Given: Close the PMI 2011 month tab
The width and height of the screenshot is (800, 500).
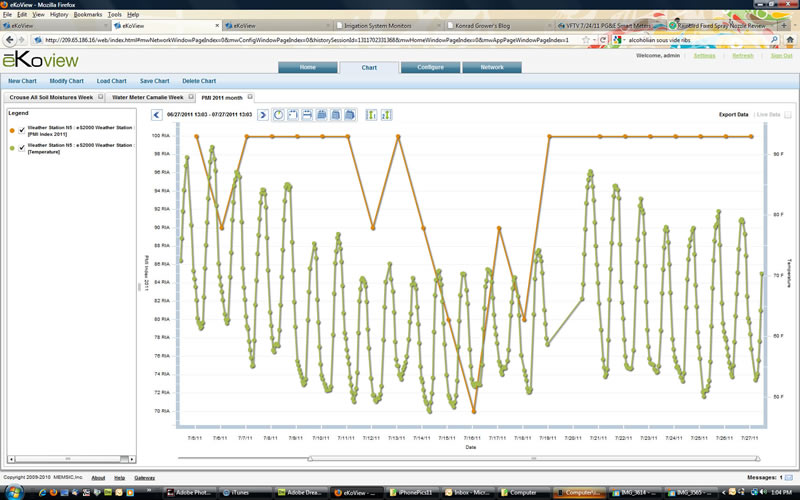Looking at the screenshot, I should (x=250, y=97).
